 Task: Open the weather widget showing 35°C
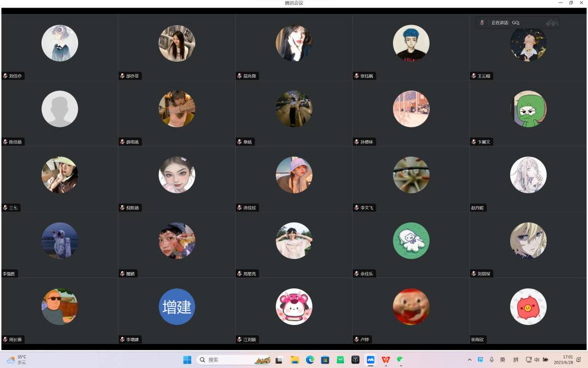pyautogui.click(x=16, y=360)
